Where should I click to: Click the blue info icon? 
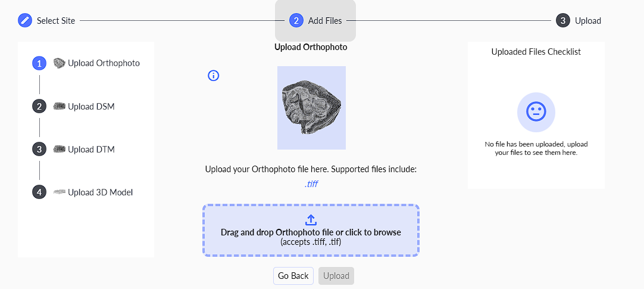pyautogui.click(x=214, y=76)
